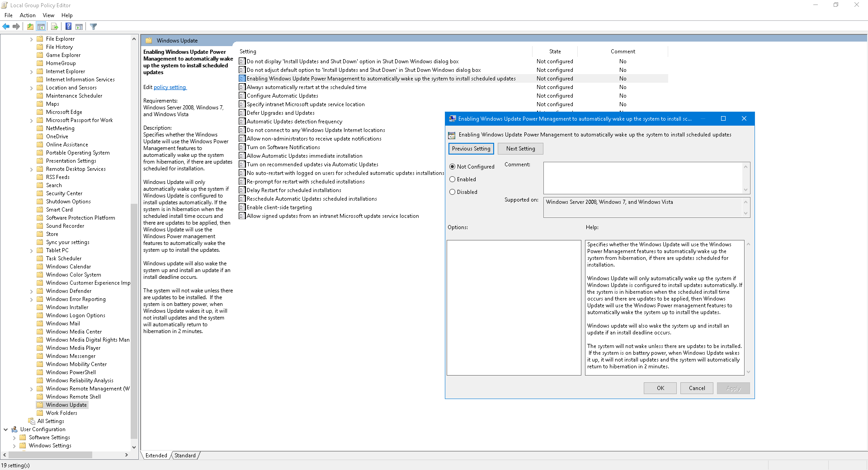The image size is (868, 470).
Task: Click the dialog title bar app icon
Action: 453,119
